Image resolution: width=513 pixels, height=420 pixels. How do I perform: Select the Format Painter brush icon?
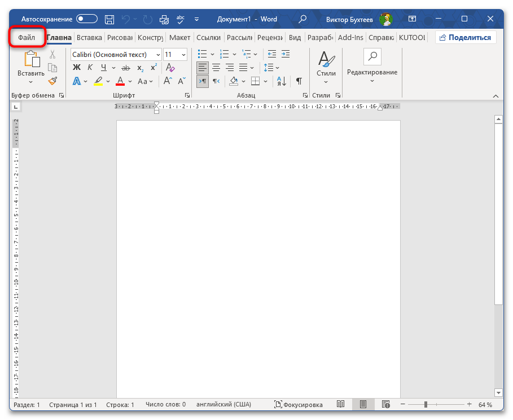pos(52,81)
